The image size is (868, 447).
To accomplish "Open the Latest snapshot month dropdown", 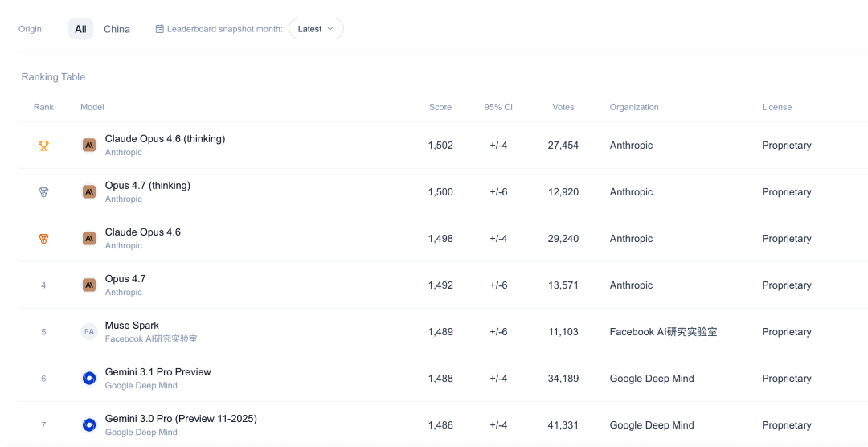I will 316,29.
